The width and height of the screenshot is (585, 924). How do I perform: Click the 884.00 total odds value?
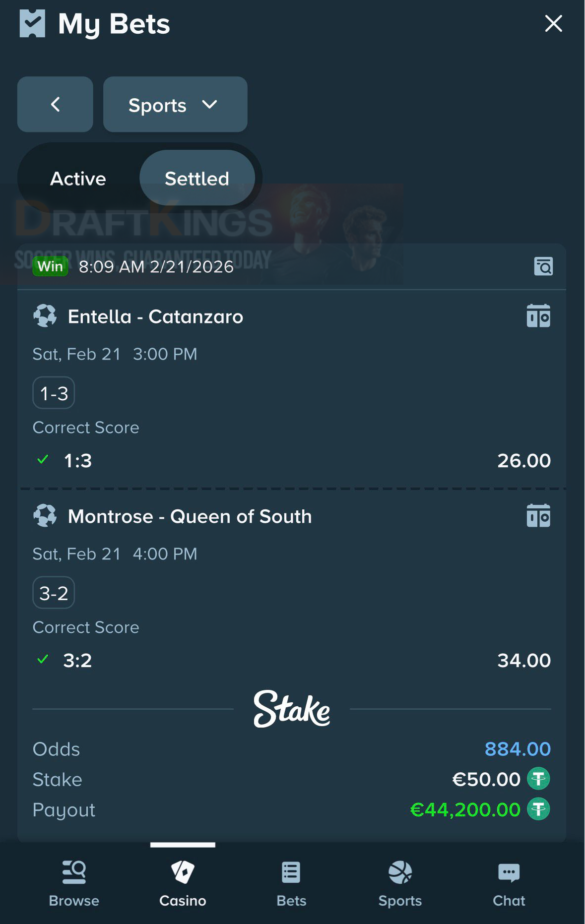(x=517, y=749)
